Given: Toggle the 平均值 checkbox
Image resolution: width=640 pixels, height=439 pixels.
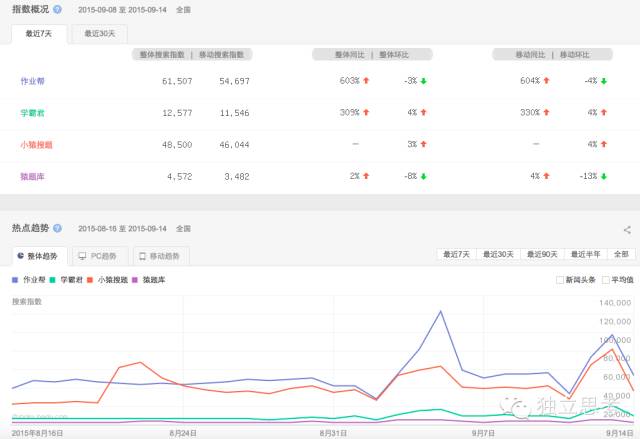Looking at the screenshot, I should tap(604, 280).
